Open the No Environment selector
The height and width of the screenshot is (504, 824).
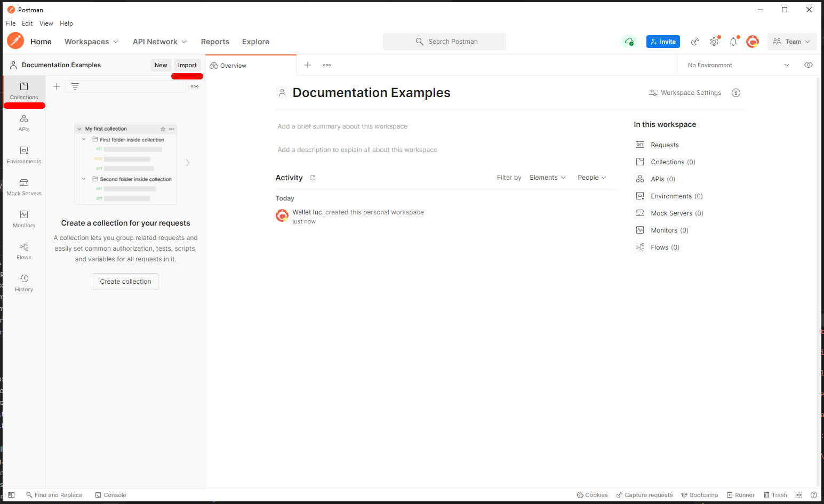tap(738, 65)
